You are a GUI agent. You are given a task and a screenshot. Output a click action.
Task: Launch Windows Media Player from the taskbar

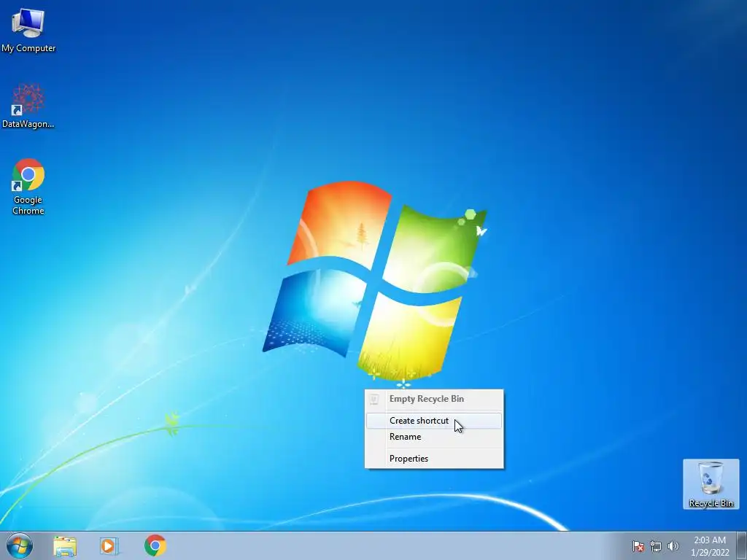pyautogui.click(x=109, y=545)
